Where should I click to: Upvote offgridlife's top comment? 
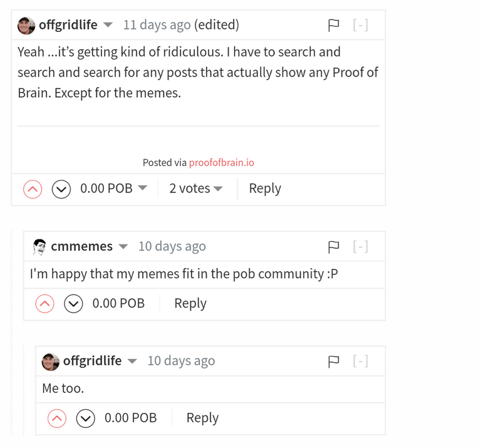tap(33, 189)
